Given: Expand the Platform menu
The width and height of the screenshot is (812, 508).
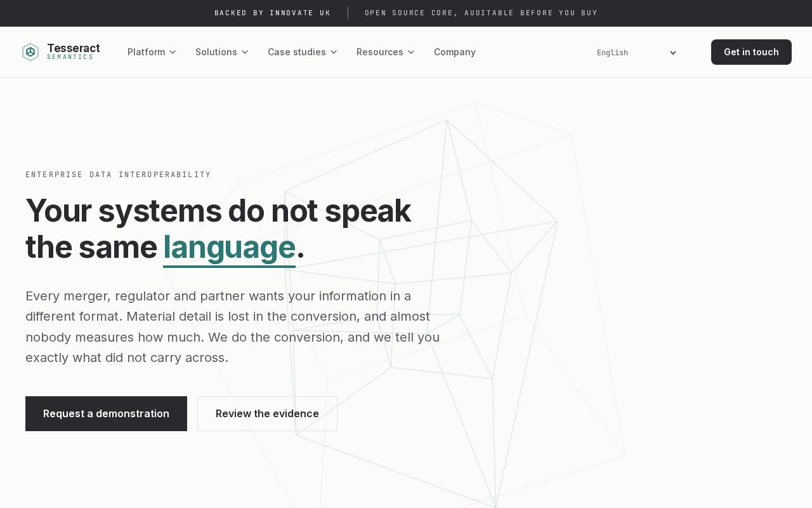Looking at the screenshot, I should click(x=152, y=52).
